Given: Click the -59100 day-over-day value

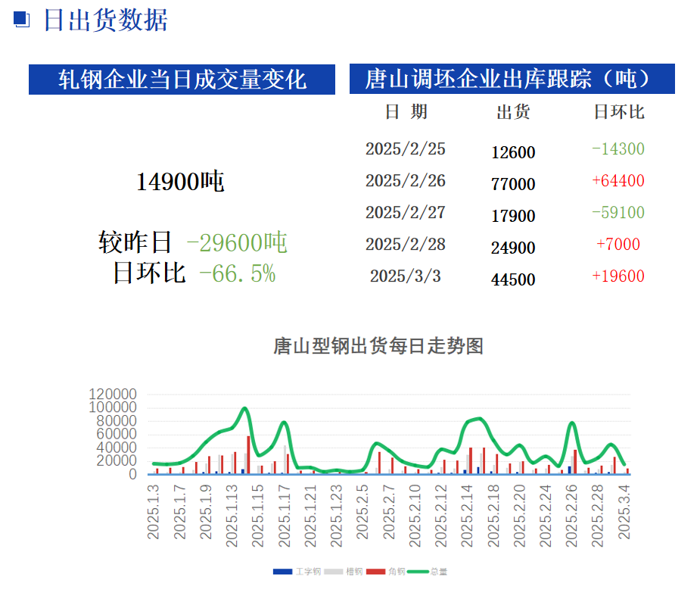Looking at the screenshot, I should 618,213.
